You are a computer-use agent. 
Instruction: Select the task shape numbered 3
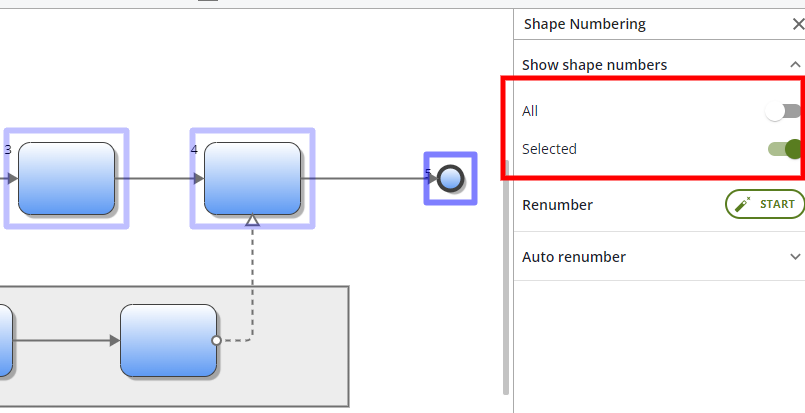click(67, 179)
